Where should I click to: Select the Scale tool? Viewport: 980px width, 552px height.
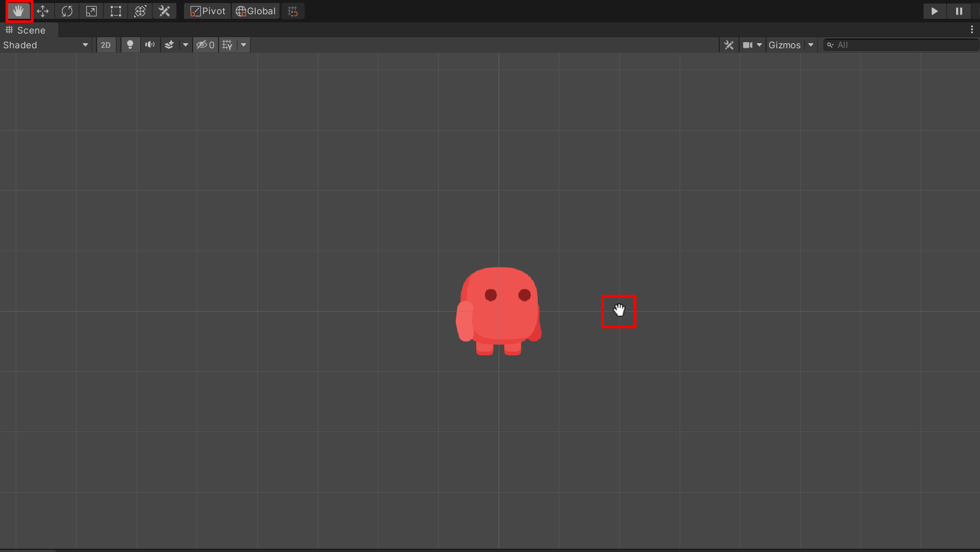point(91,11)
